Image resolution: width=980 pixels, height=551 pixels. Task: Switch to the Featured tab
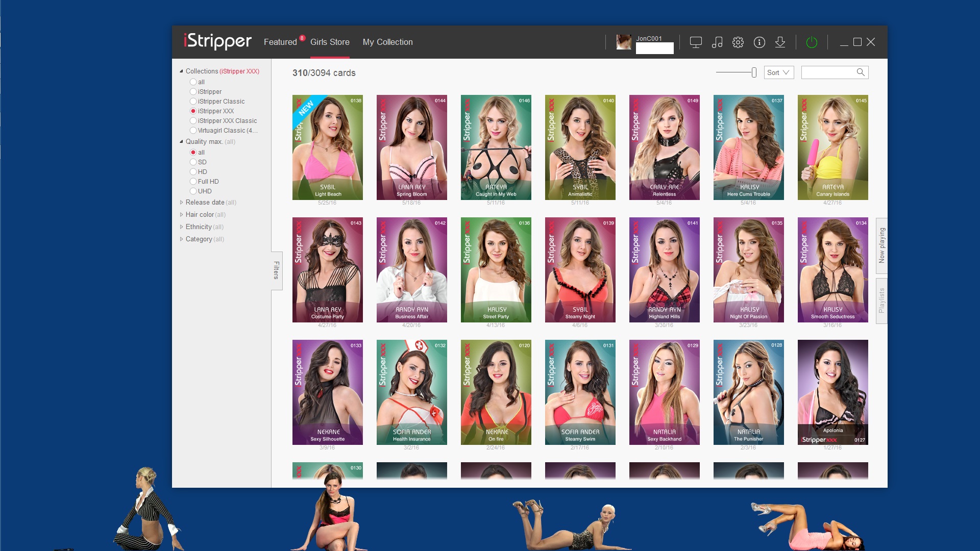pyautogui.click(x=280, y=42)
